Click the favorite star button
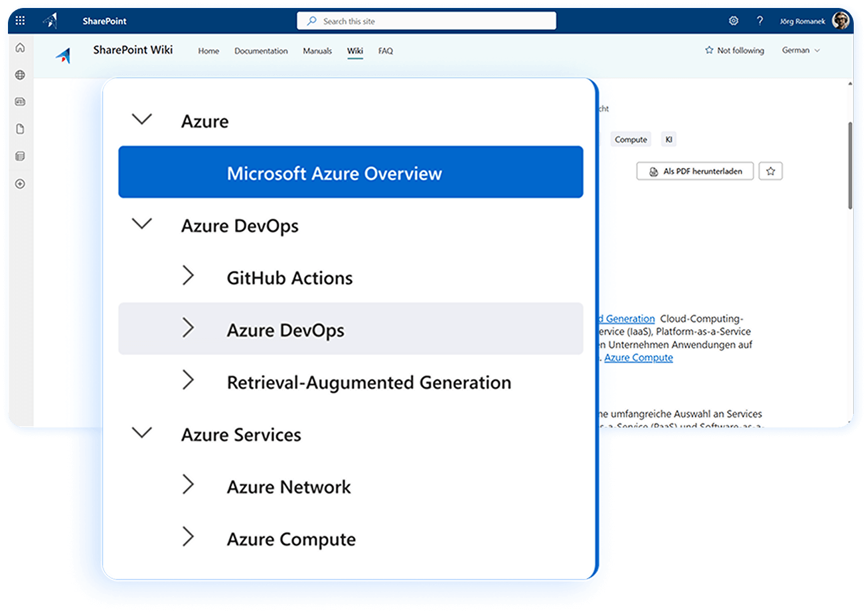Image resolution: width=867 pixels, height=616 pixels. coord(771,171)
